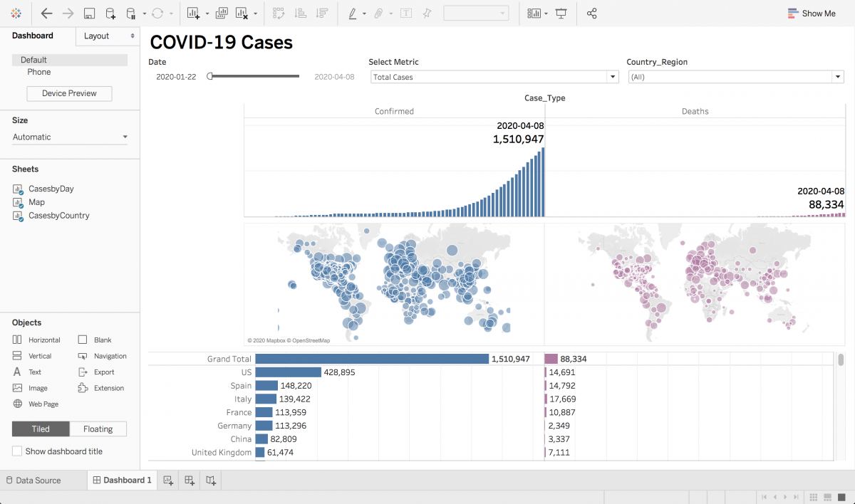Click the Save icon in the toolbar
This screenshot has height=504, width=855.
point(89,14)
